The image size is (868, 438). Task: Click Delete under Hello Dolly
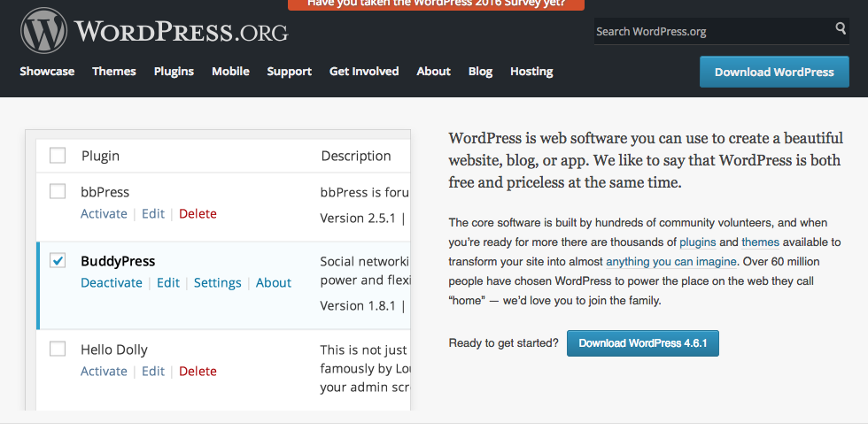pos(198,371)
